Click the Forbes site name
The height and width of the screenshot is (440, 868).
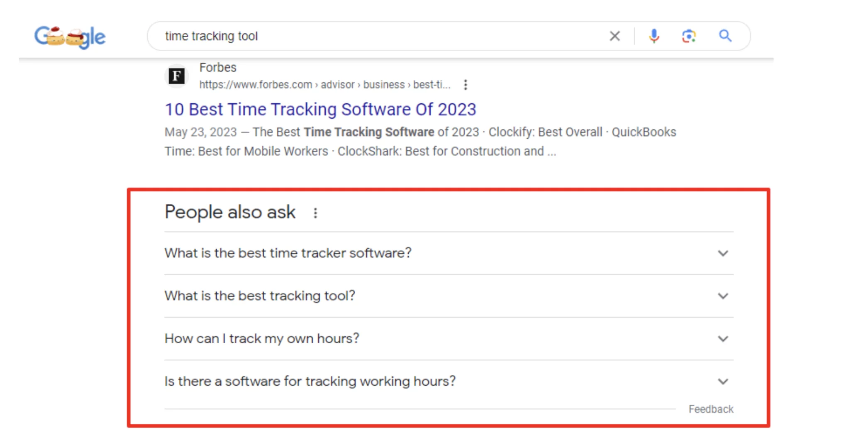coord(217,67)
